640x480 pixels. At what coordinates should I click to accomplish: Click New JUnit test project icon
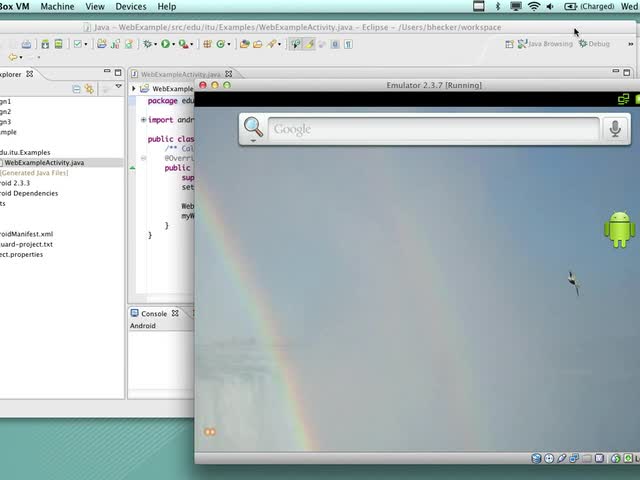tap(115, 44)
